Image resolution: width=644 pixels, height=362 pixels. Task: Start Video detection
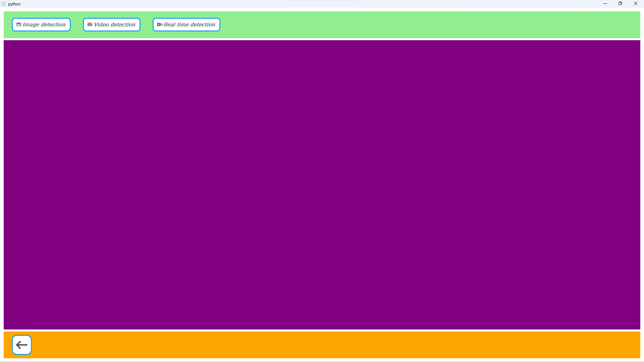pos(111,24)
